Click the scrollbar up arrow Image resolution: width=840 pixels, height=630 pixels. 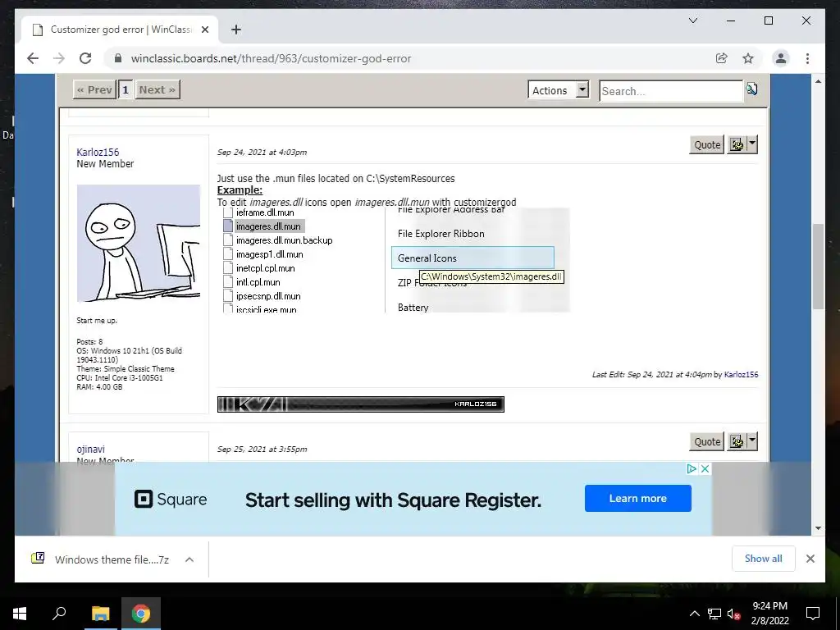818,81
